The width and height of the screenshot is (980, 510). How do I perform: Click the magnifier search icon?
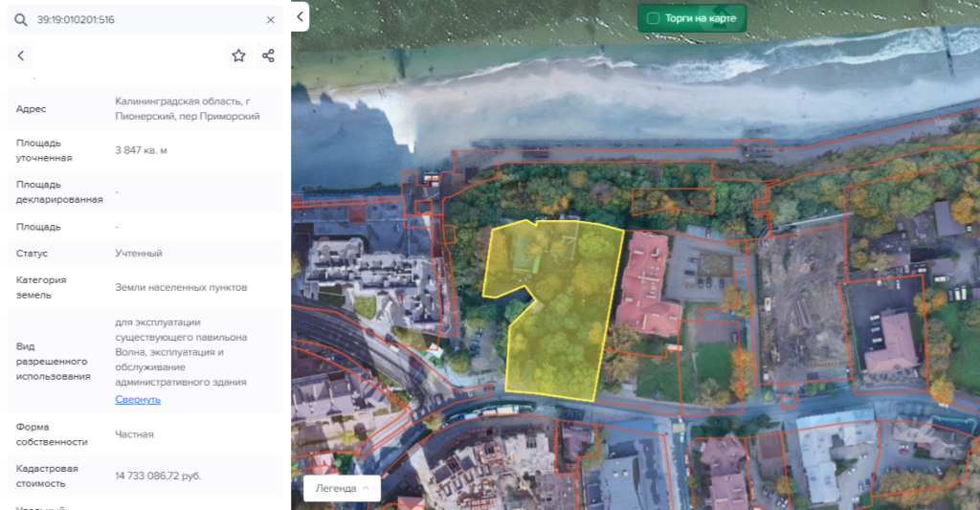20,19
